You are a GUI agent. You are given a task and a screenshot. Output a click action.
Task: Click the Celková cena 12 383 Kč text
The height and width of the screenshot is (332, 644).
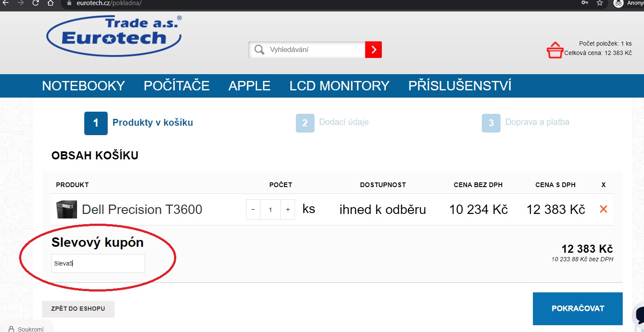point(598,53)
